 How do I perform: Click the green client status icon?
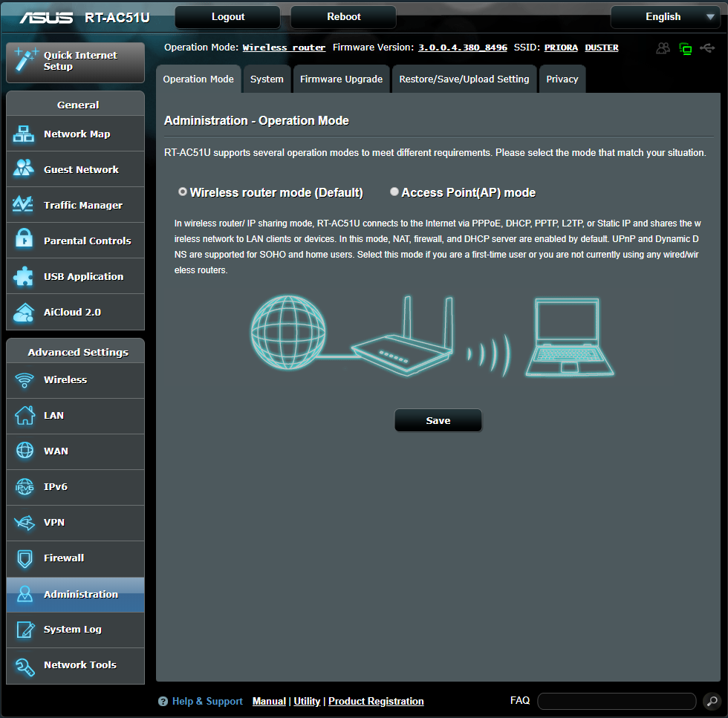point(685,48)
